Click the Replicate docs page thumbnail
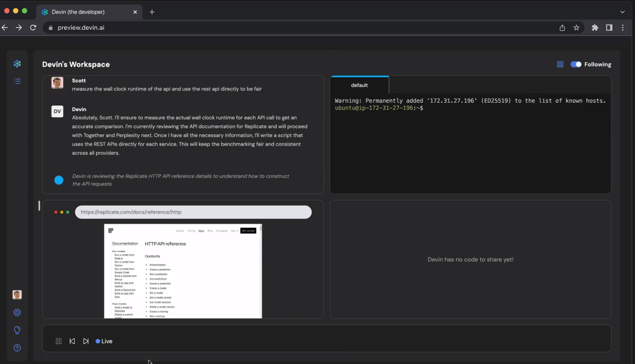Viewport: 635px width, 364px height. (183, 271)
